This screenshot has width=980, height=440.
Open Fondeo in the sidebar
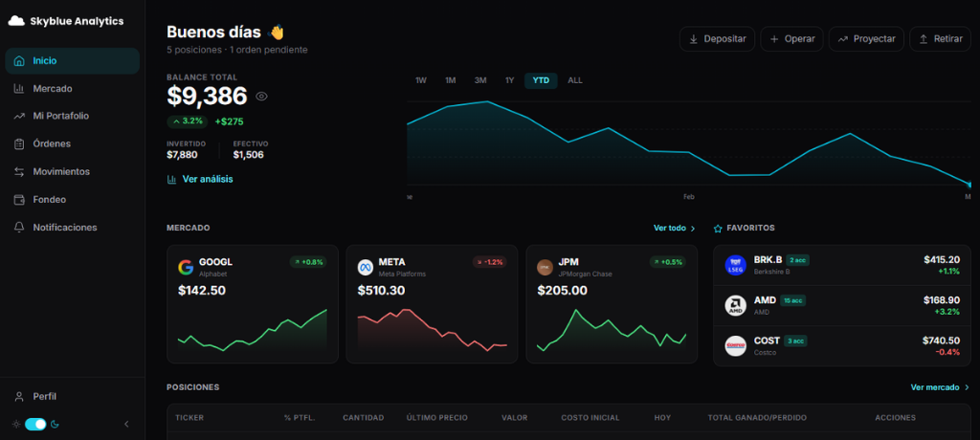click(x=73, y=199)
